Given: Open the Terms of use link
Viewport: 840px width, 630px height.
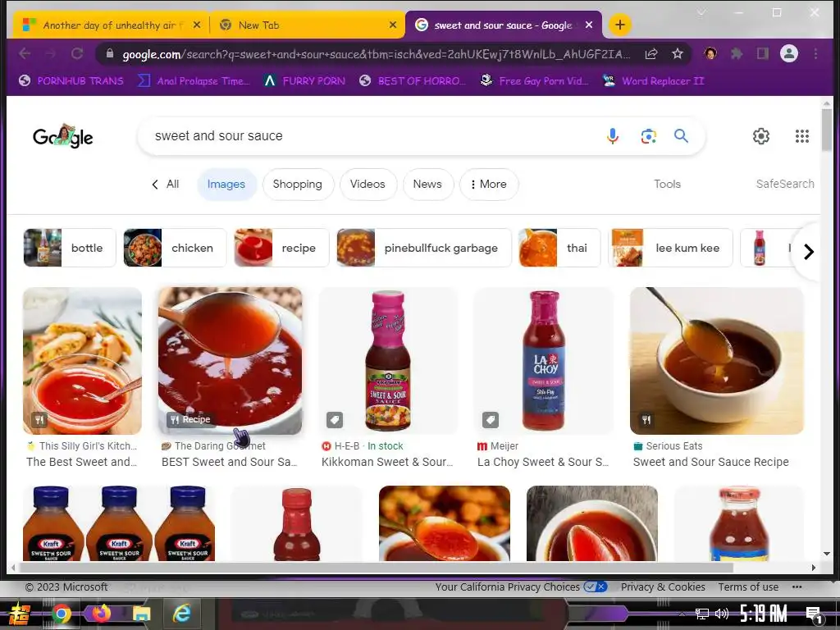Looking at the screenshot, I should point(748,587).
